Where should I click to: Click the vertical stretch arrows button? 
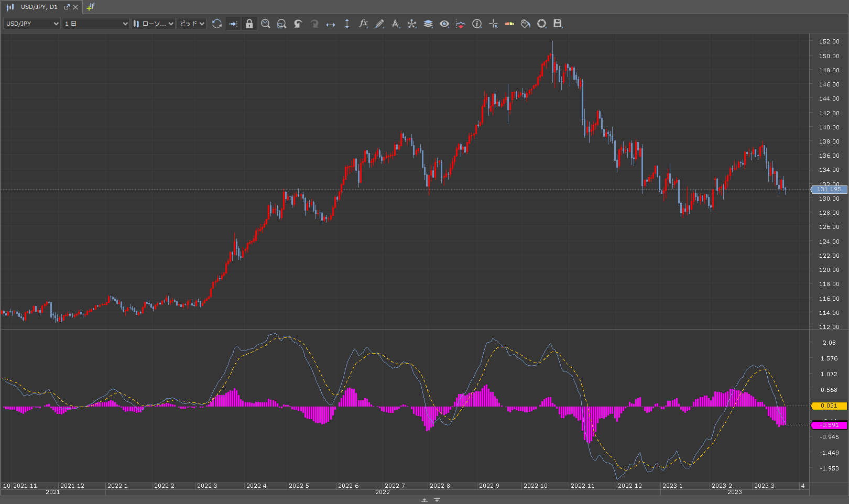tap(347, 24)
